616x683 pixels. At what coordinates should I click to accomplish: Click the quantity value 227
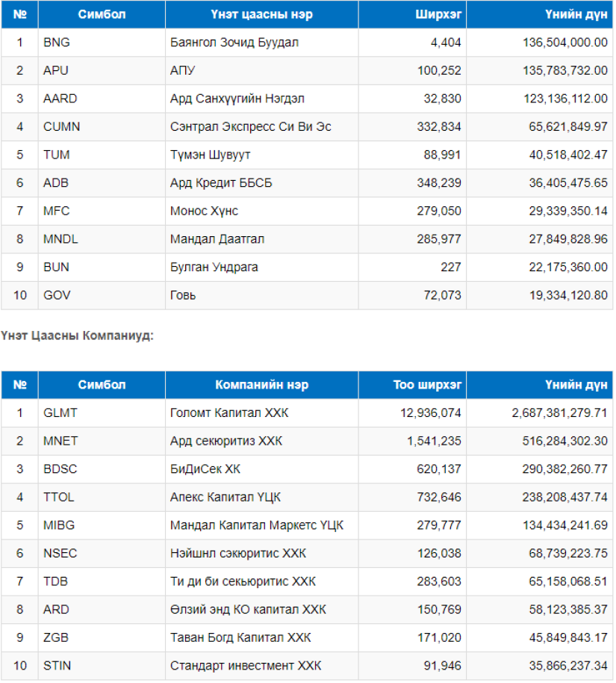(450, 267)
